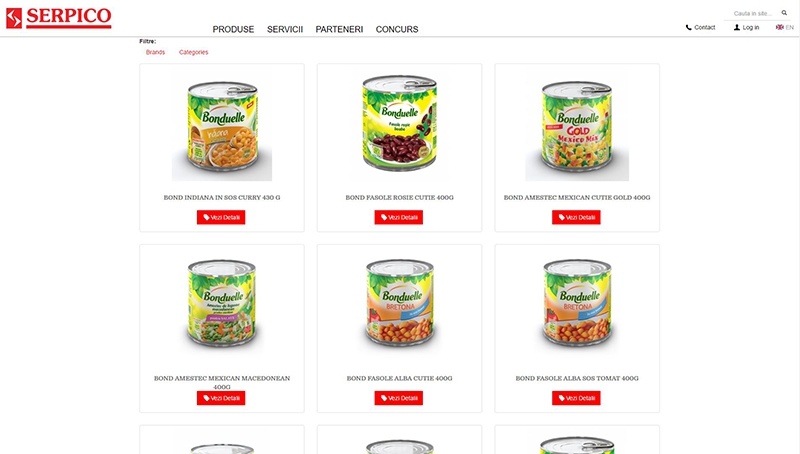Click the Contact phone icon
The width and height of the screenshot is (800, 454).
click(688, 28)
